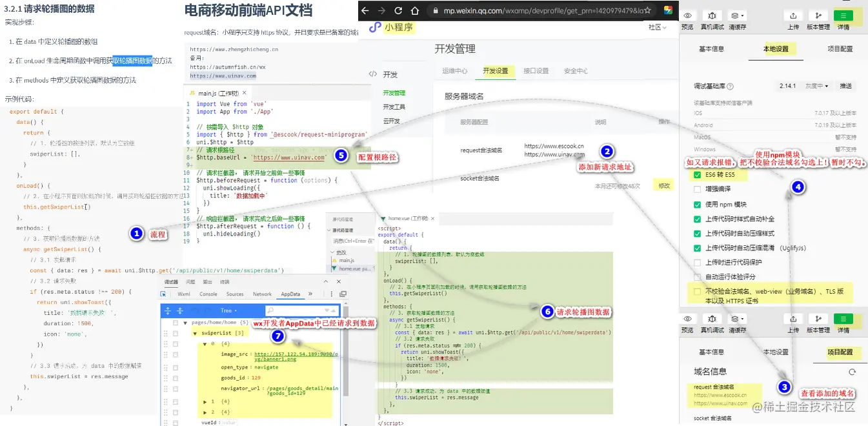Collapse the debugger panel with the up chevron
868x426 pixels.
326,281
